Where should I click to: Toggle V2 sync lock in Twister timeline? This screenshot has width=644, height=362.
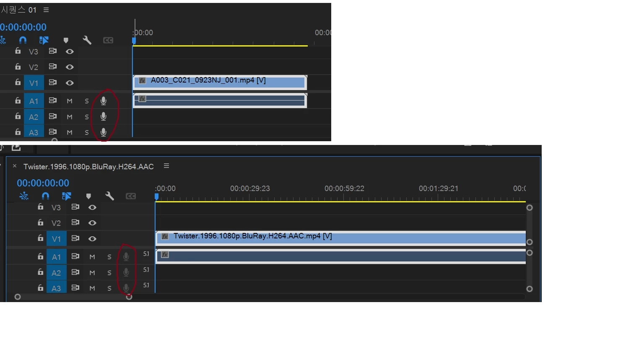coord(75,222)
